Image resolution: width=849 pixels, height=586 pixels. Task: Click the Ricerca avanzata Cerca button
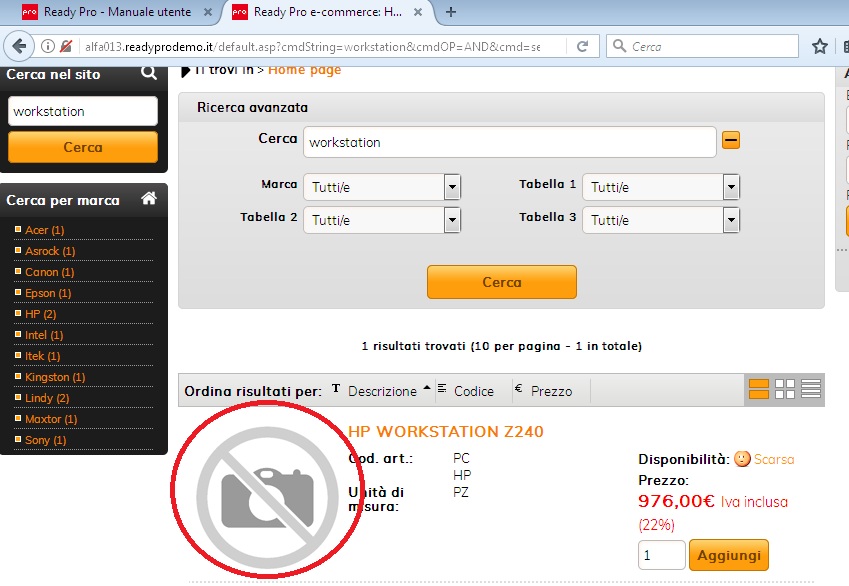(502, 282)
